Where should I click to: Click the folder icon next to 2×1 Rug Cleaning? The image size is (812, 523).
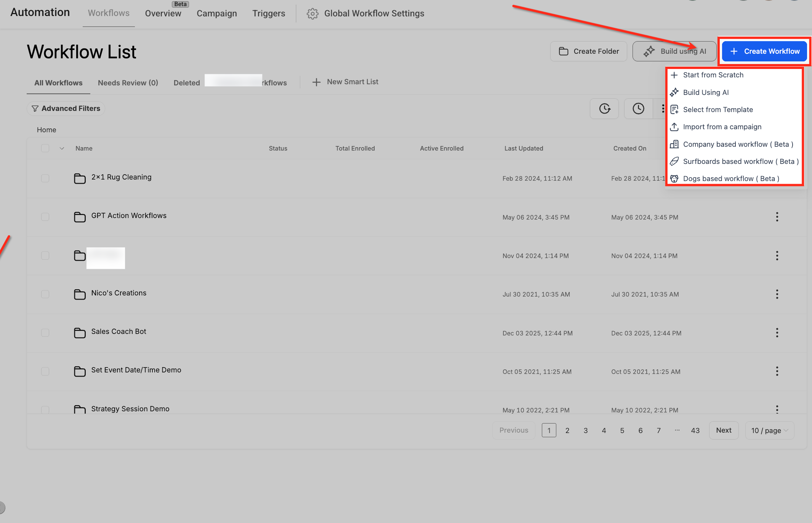[x=80, y=178]
